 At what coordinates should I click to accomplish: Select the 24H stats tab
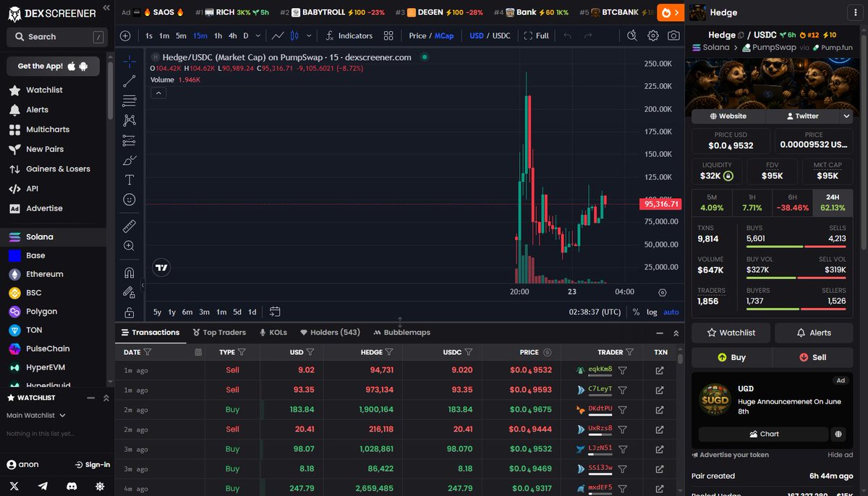coord(833,202)
